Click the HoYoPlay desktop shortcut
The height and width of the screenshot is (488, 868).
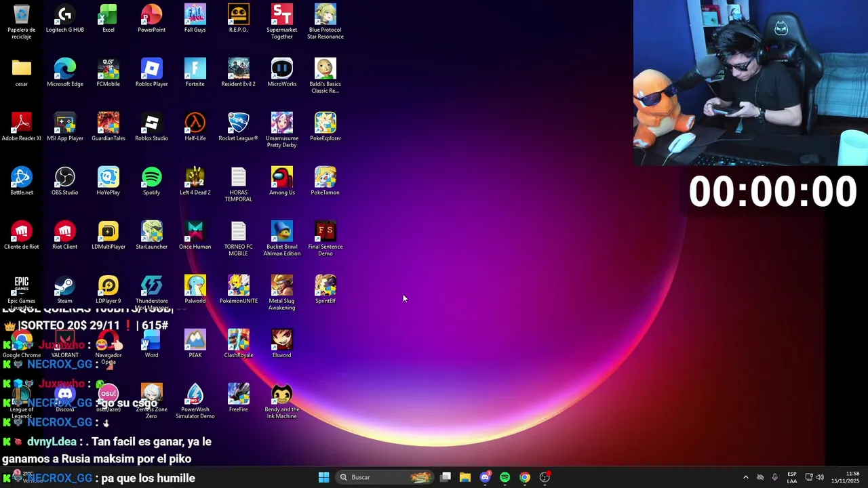click(x=108, y=181)
